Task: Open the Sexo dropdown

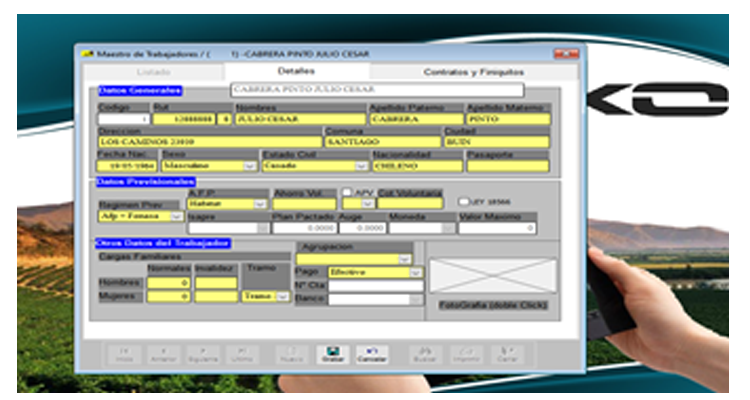Action: (x=249, y=166)
